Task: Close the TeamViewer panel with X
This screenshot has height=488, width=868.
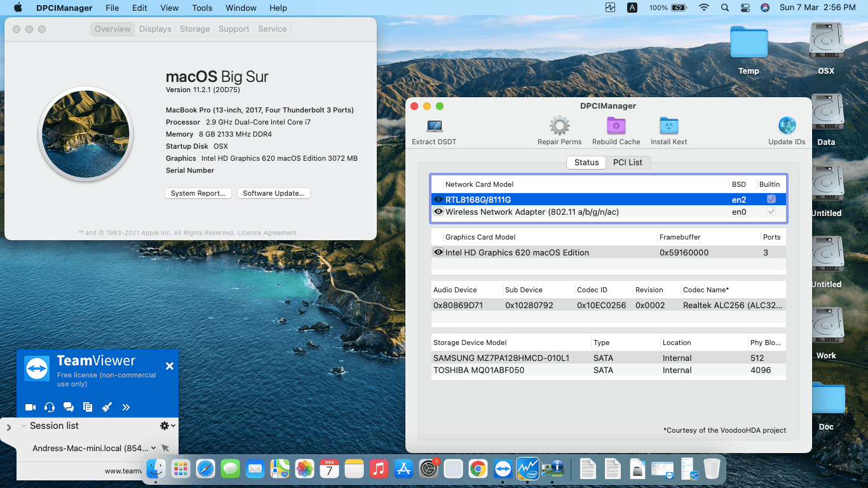Action: point(170,366)
